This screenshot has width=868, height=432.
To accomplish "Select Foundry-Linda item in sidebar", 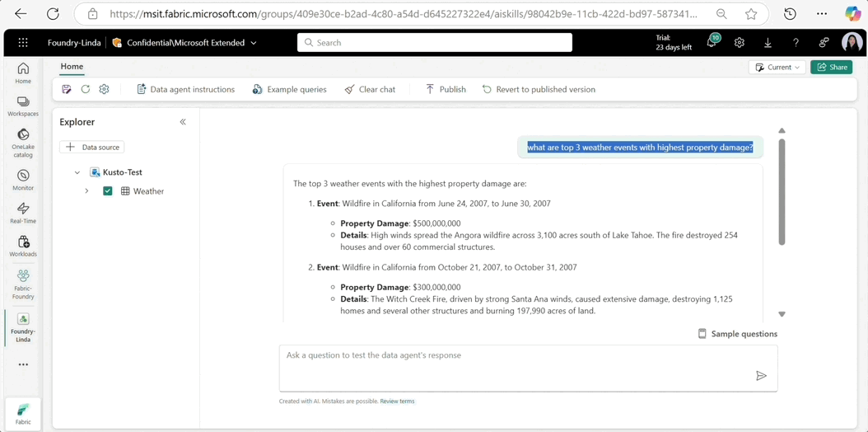I will point(23,327).
